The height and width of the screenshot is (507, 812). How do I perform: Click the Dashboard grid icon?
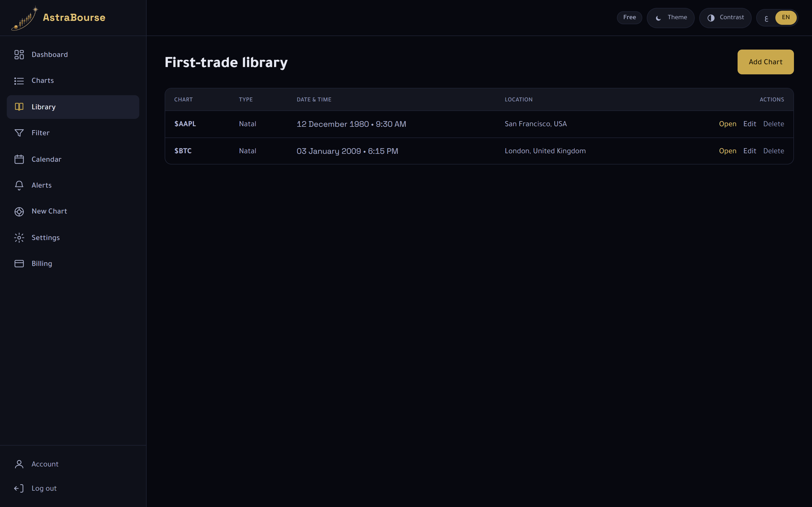[x=19, y=55]
